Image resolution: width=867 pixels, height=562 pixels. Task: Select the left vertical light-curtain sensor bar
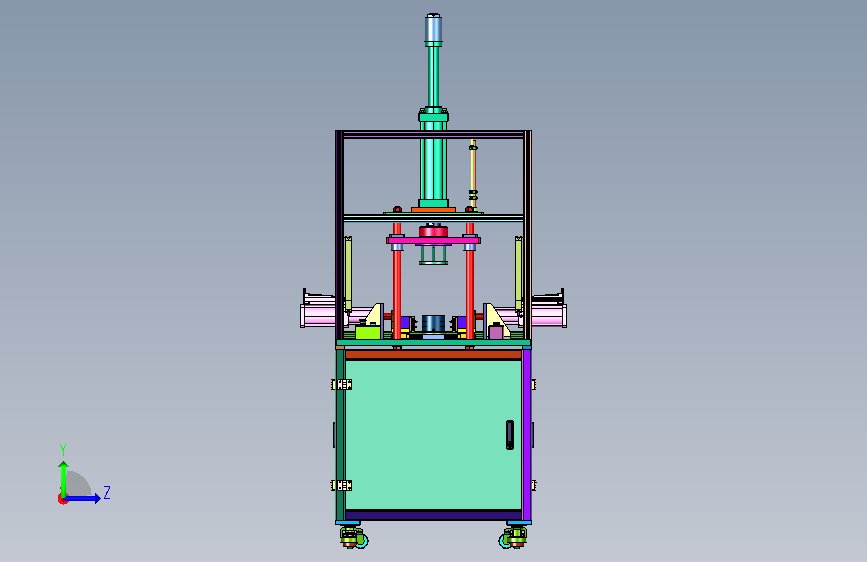[348, 273]
